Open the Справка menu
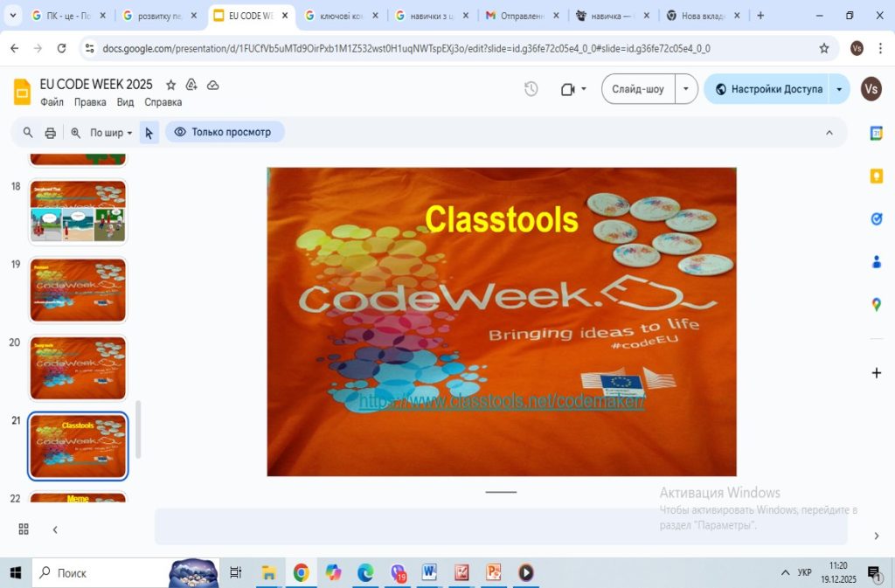 [x=163, y=102]
